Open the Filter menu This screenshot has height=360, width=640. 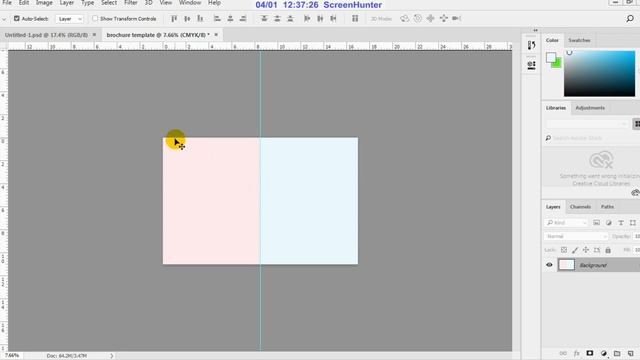coord(131,3)
